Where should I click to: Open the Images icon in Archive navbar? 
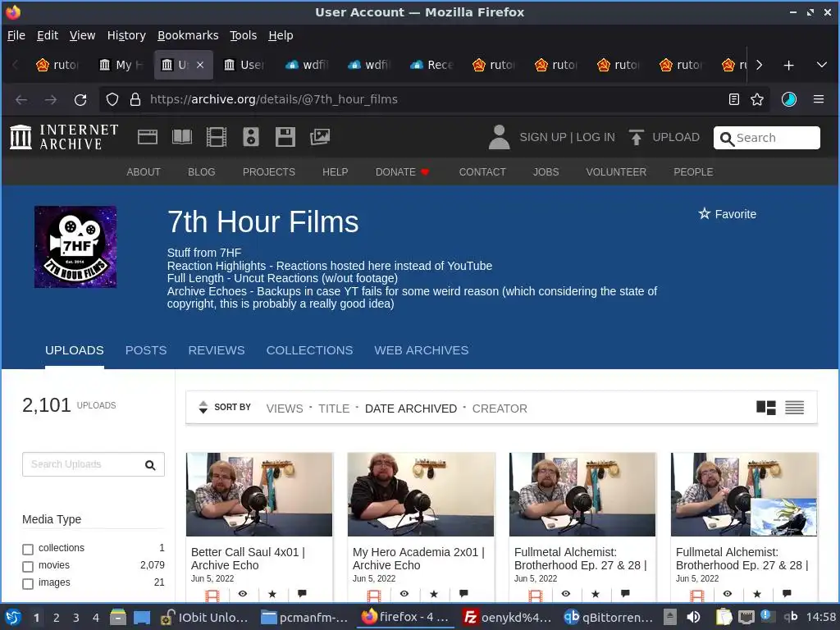(x=320, y=137)
